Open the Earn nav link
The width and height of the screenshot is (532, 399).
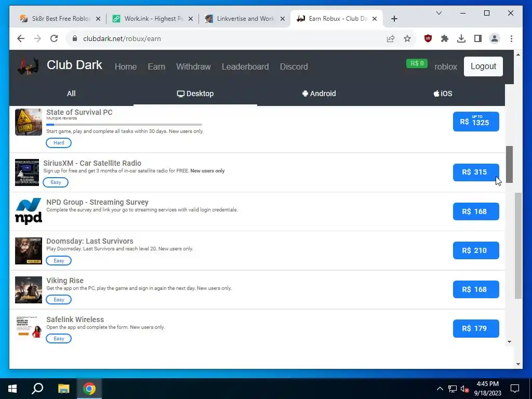click(x=156, y=66)
